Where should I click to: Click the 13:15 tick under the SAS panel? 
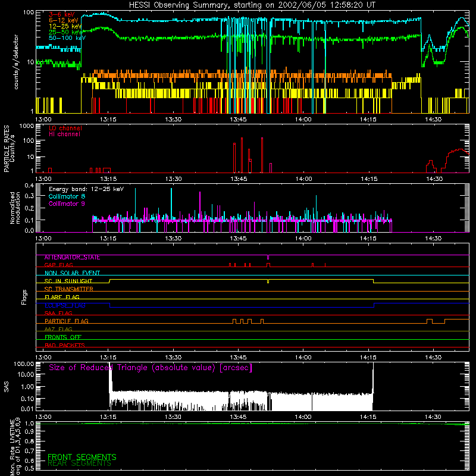click(x=108, y=417)
